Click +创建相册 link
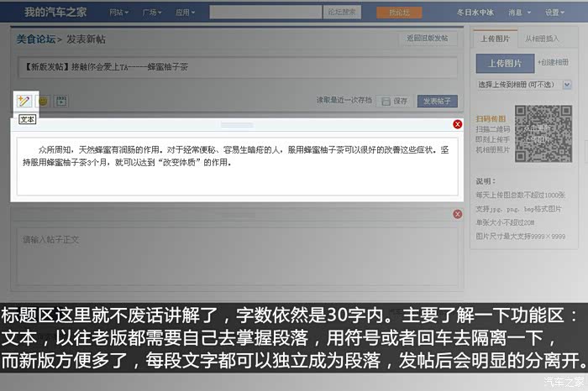This screenshot has height=391, width=588. point(553,63)
